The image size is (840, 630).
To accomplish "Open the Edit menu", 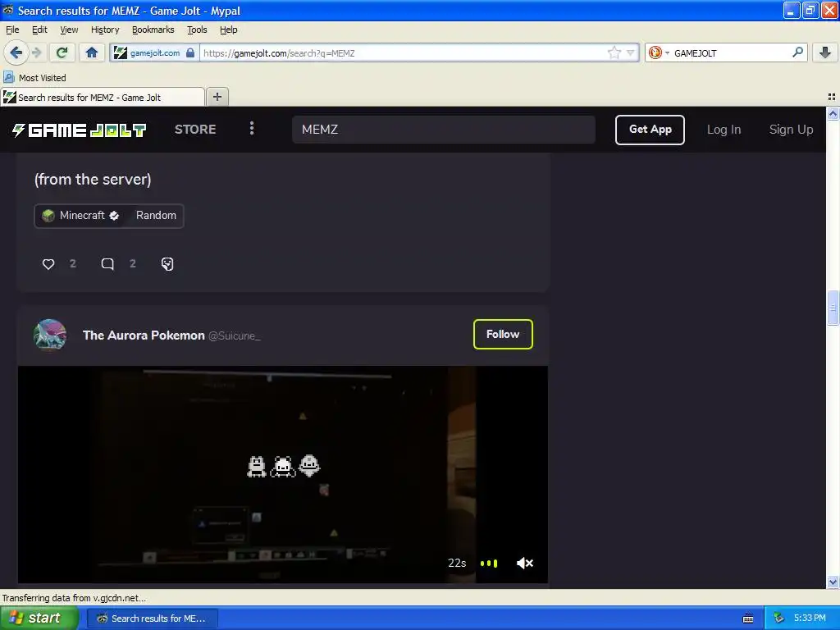I will 39,30.
